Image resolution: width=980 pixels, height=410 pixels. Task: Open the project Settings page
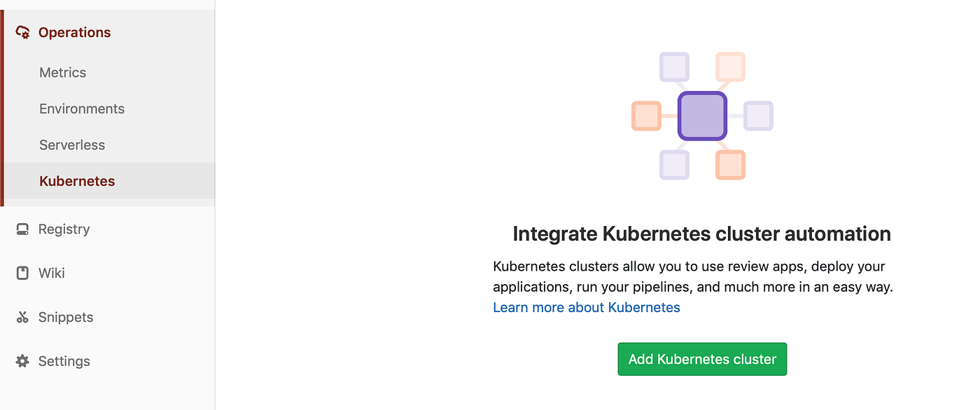(64, 361)
